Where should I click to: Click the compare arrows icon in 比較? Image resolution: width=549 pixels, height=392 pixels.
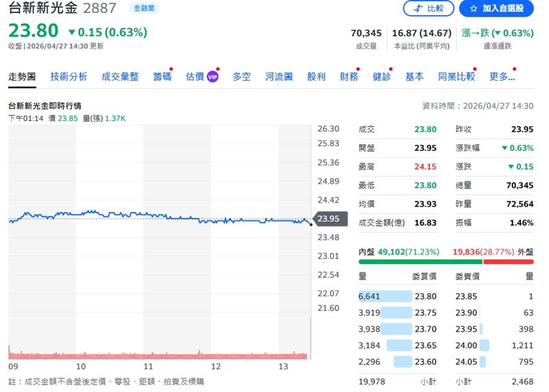(x=418, y=8)
